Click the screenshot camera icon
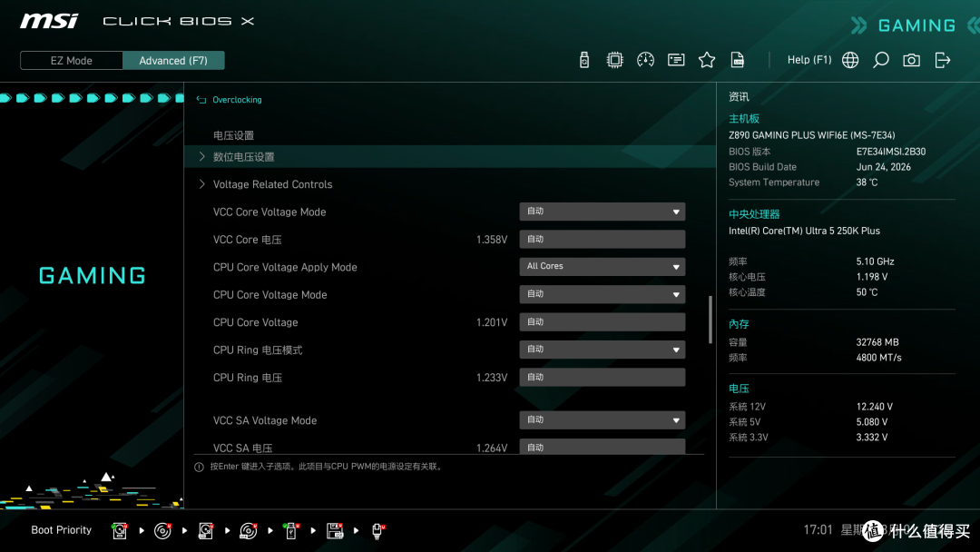 pyautogui.click(x=911, y=60)
